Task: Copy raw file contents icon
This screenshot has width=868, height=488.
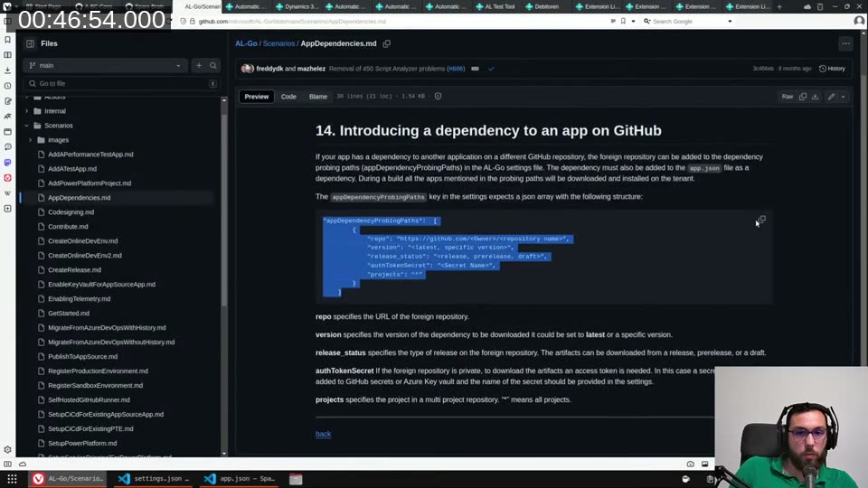Action: (803, 97)
